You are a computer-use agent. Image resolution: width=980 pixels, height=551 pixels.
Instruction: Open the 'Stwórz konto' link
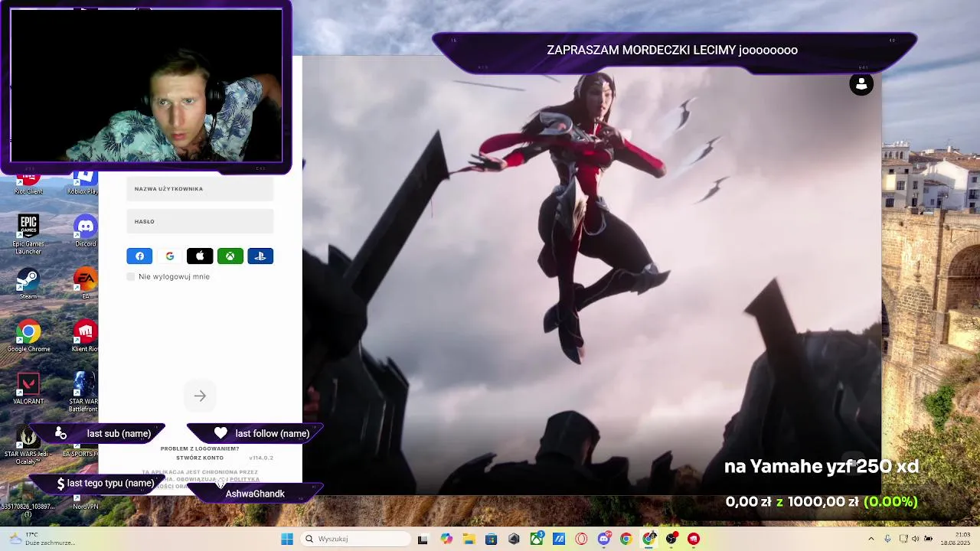[x=200, y=458]
